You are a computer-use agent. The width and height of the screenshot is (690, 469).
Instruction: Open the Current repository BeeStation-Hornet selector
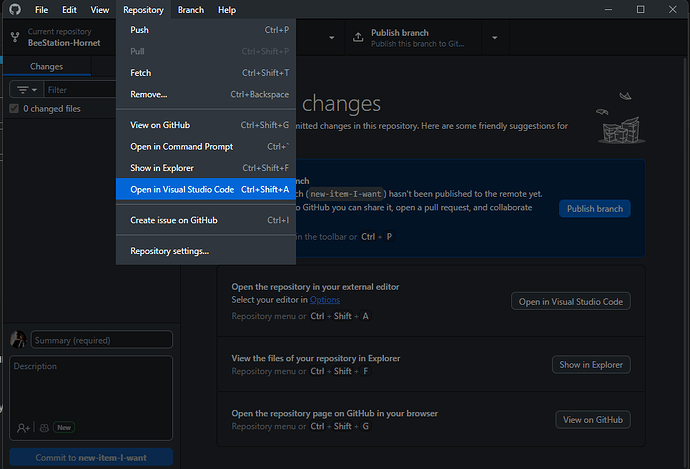59,37
